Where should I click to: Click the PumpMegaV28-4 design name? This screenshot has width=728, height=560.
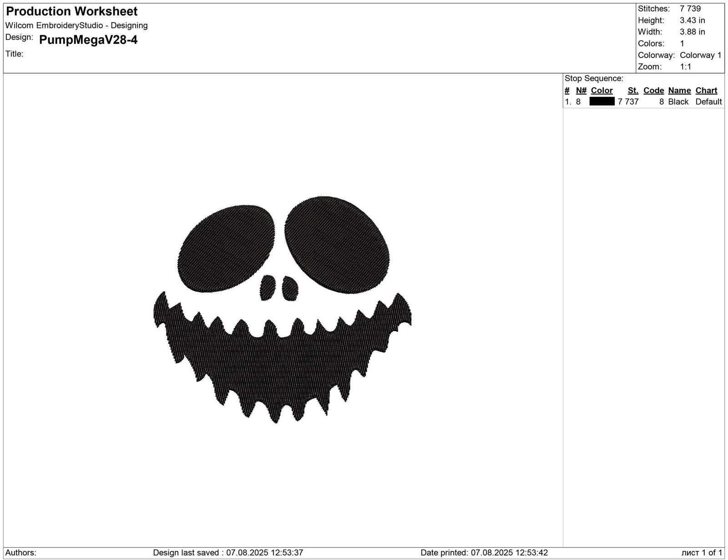(90, 40)
